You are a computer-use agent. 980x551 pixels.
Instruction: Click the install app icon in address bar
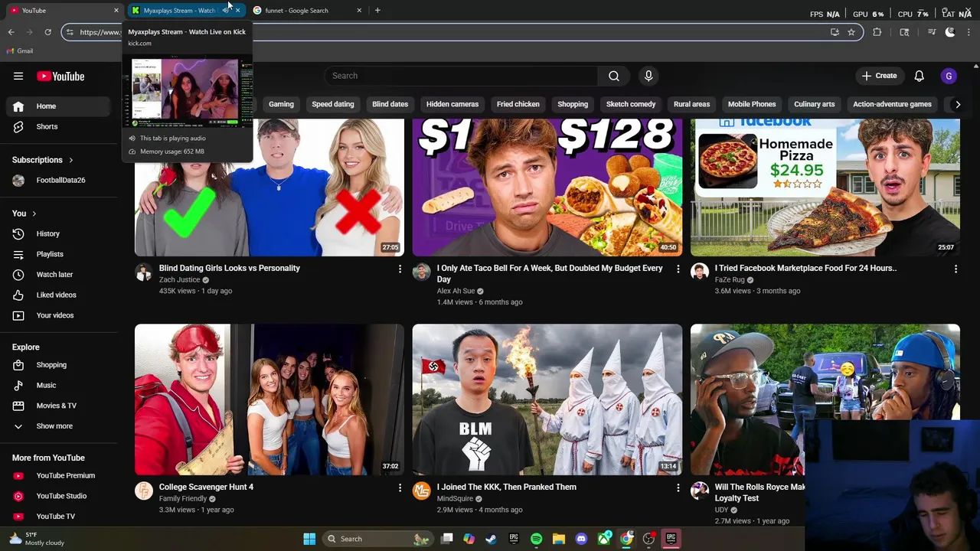(835, 32)
